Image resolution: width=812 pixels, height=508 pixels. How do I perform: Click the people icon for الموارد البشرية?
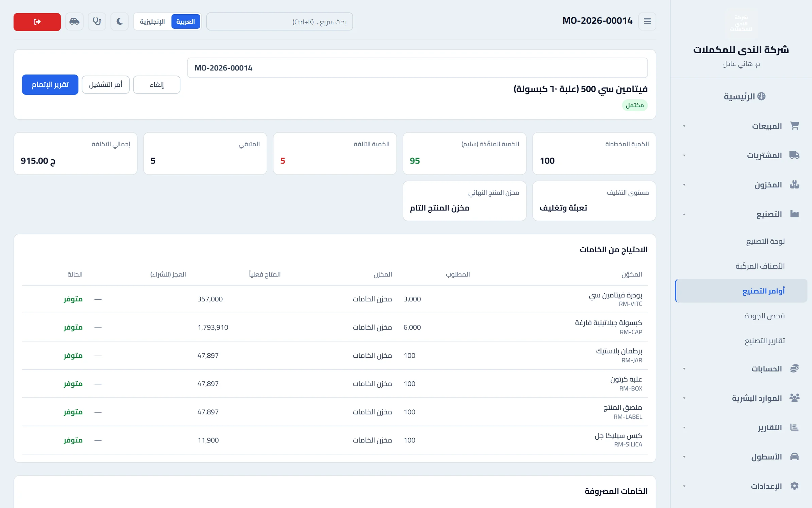click(794, 398)
